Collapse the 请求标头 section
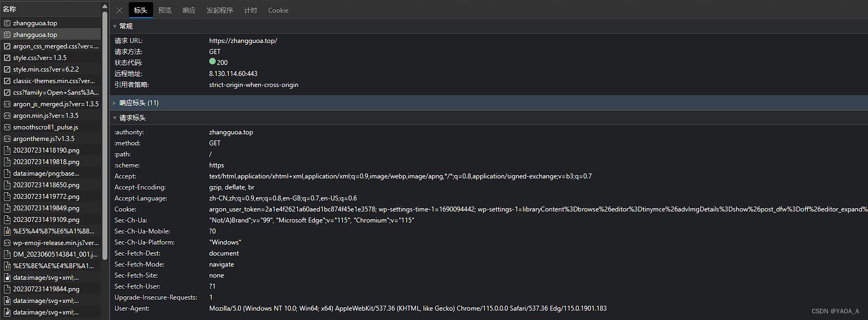The height and width of the screenshot is (320, 868). point(115,118)
